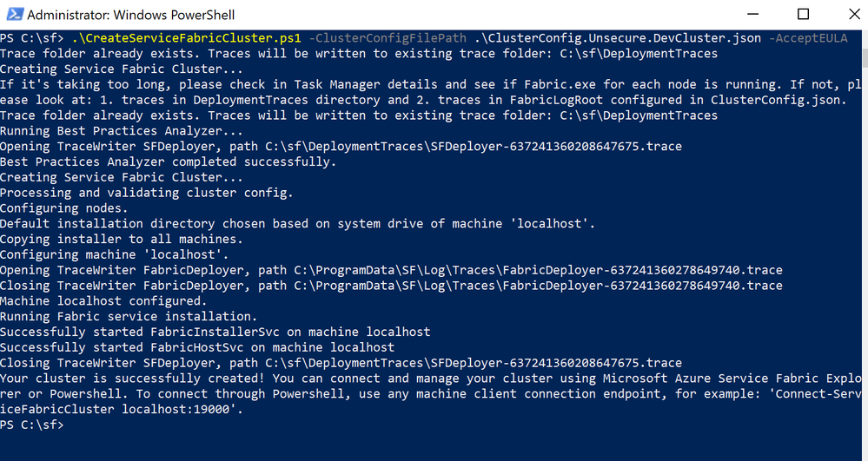Click the -ClusterConfigFilePath parameter text

[x=388, y=38]
